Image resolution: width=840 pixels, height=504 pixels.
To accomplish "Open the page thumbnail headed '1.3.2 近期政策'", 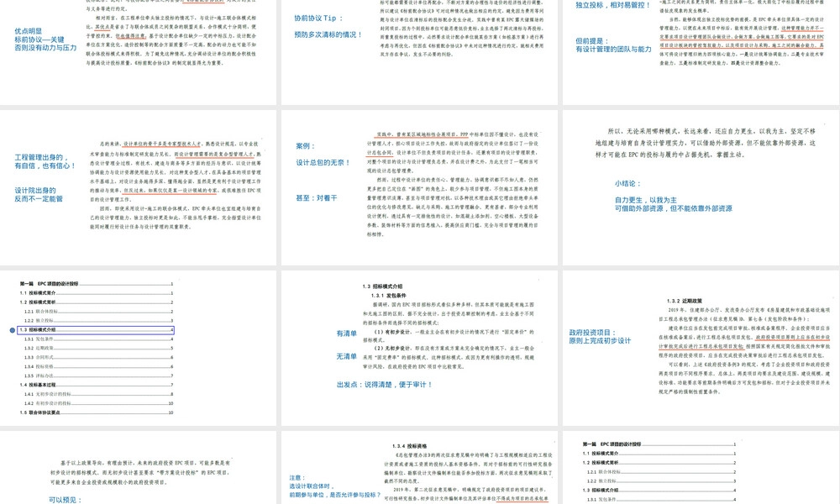I will click(x=701, y=348).
